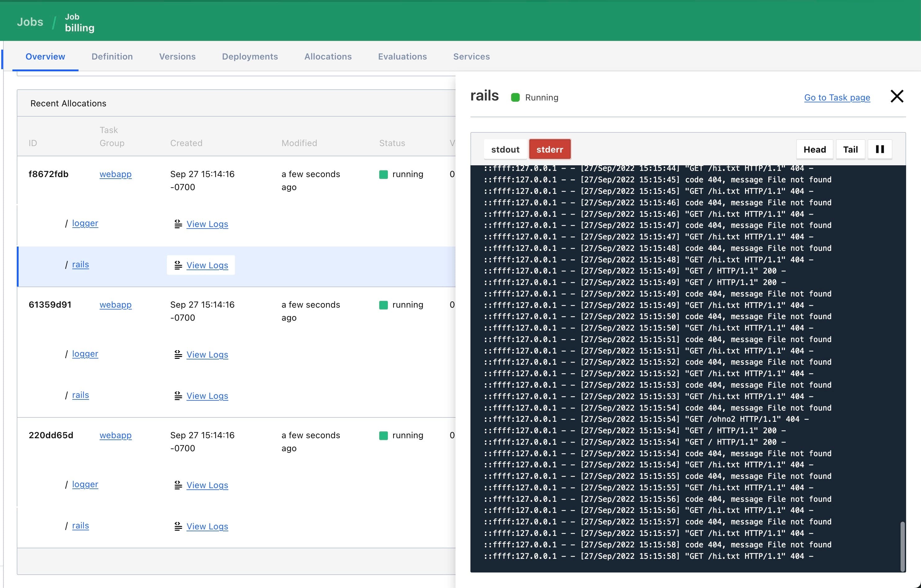Open the Allocations tab
Image resolution: width=921 pixels, height=588 pixels.
[328, 56]
